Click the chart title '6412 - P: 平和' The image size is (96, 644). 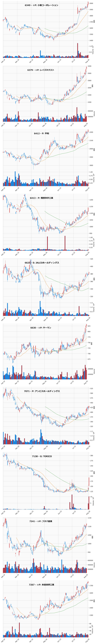tap(42, 133)
